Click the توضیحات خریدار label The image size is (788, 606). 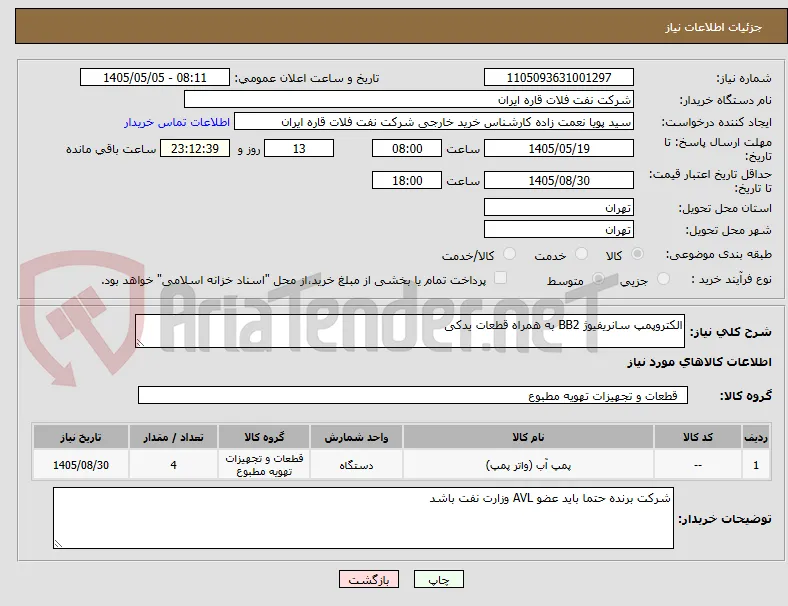(725, 519)
